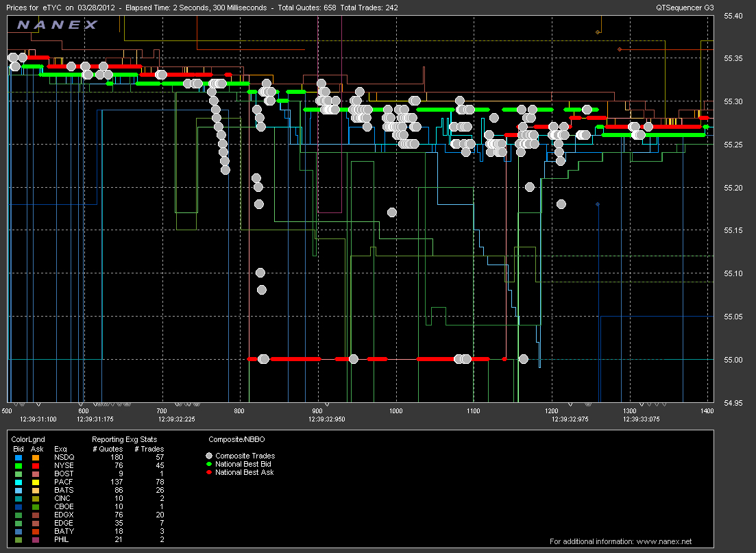Click the 'Total Quotes: 658' text
Image resolution: width=756 pixels, height=553 pixels.
click(x=306, y=8)
